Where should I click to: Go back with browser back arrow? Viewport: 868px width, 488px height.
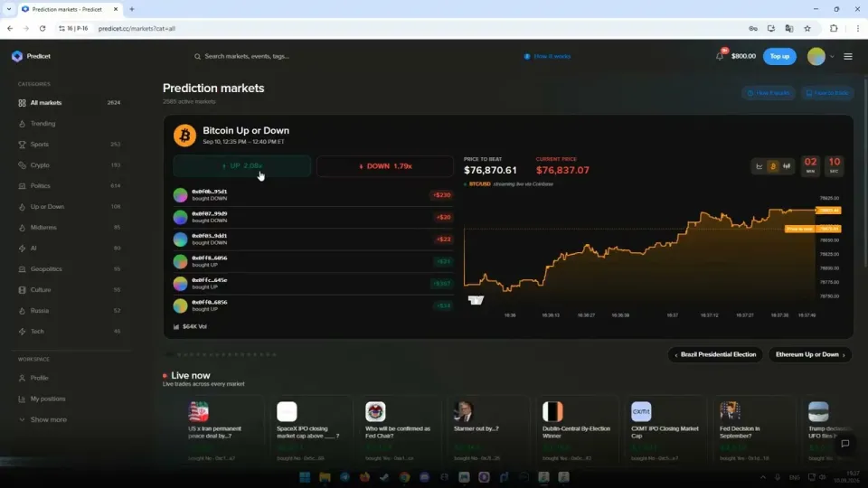10,28
